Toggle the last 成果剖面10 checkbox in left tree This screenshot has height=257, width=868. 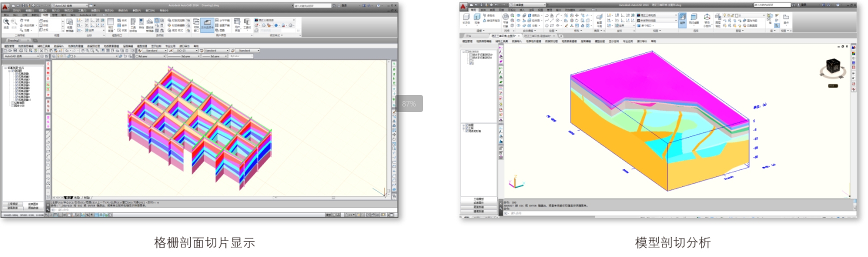pos(16,99)
